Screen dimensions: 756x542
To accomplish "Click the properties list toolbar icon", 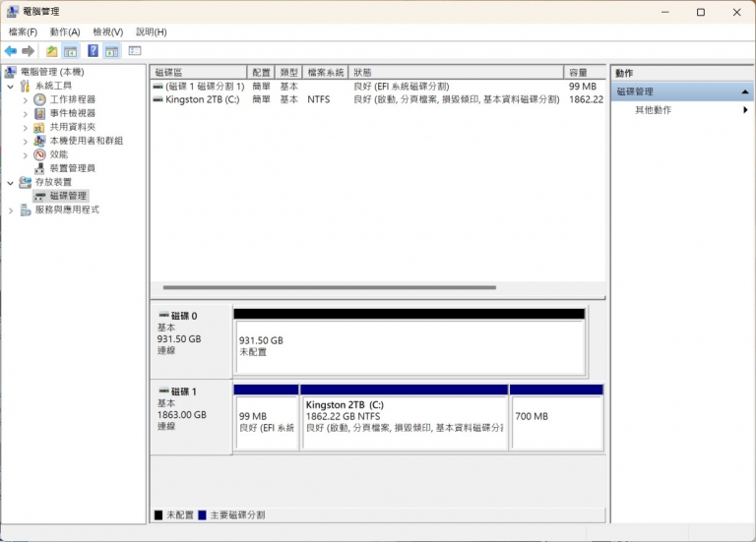I will (x=135, y=50).
